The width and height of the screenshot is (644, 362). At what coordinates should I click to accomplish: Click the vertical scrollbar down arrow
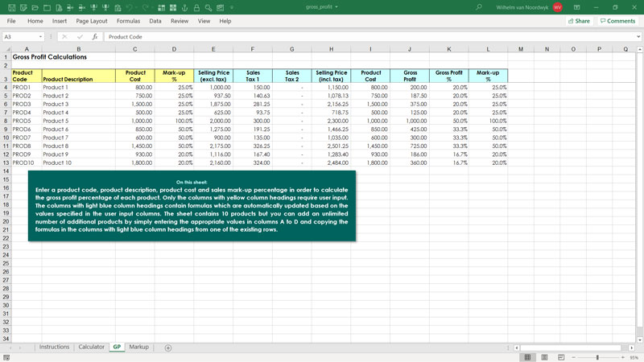640,339
